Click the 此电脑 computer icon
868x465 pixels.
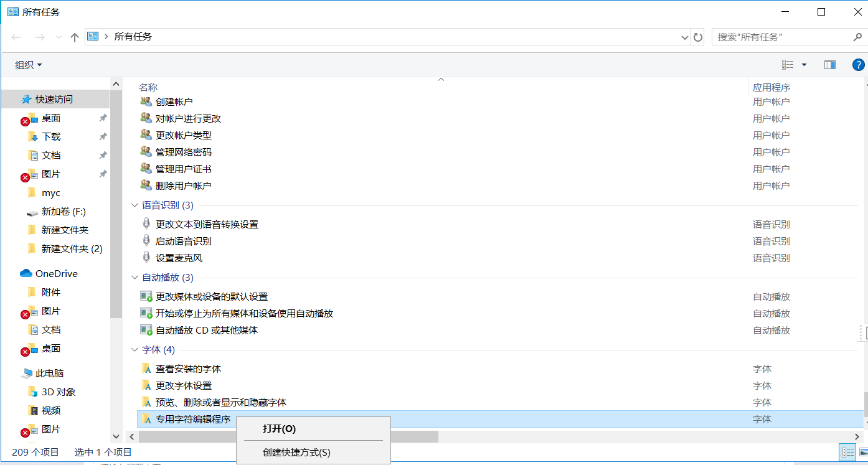click(x=27, y=373)
